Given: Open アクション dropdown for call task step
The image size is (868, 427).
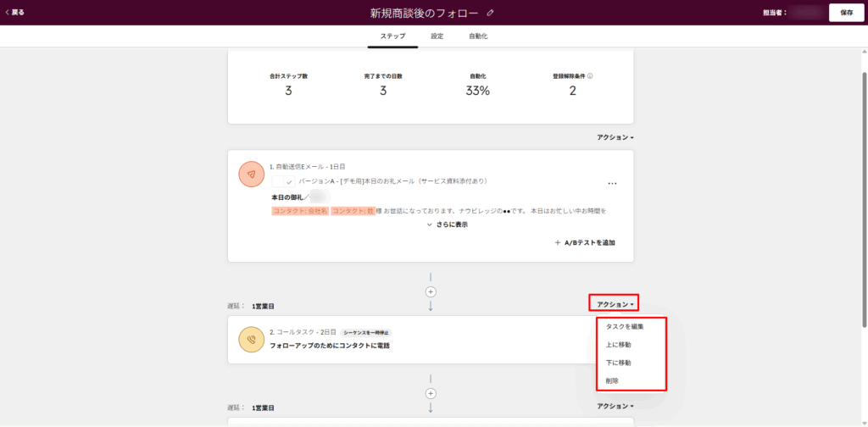Looking at the screenshot, I should point(615,303).
